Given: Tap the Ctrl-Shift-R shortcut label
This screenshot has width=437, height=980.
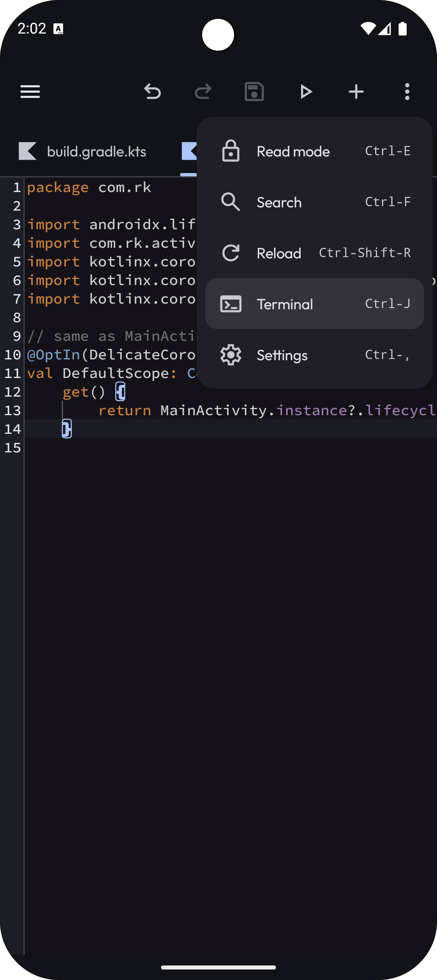Looking at the screenshot, I should click(365, 253).
